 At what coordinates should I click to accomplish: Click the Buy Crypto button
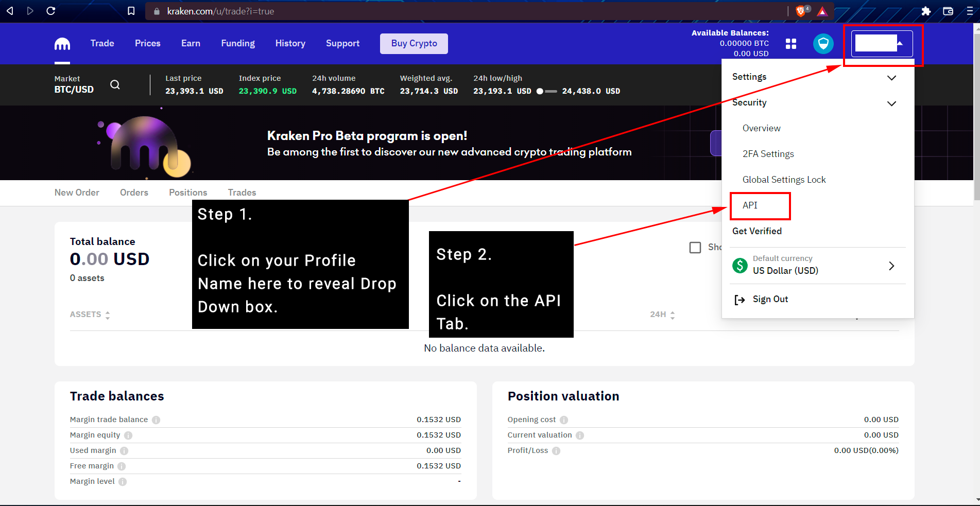[414, 44]
